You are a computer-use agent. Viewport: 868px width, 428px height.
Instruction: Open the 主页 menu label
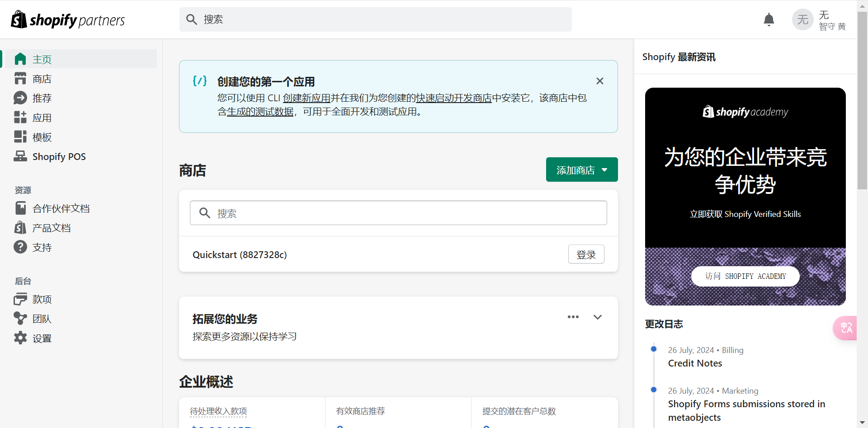pos(42,59)
